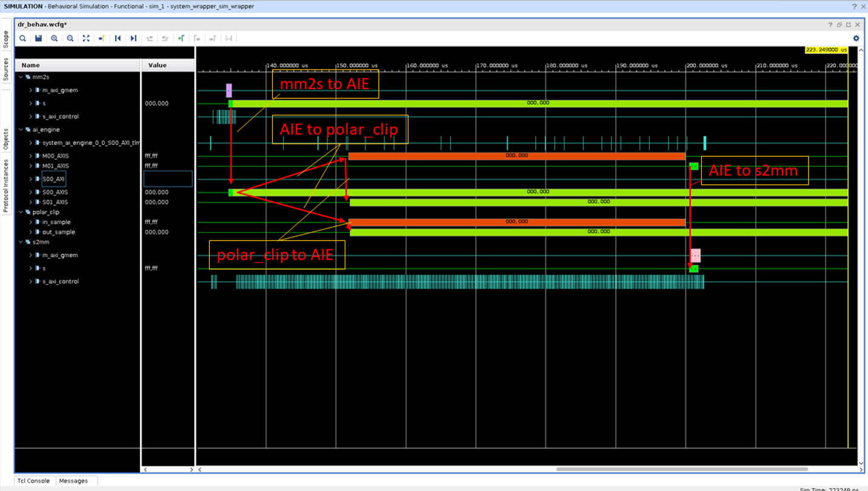Expand the S01_AXIS interface

(x=30, y=202)
